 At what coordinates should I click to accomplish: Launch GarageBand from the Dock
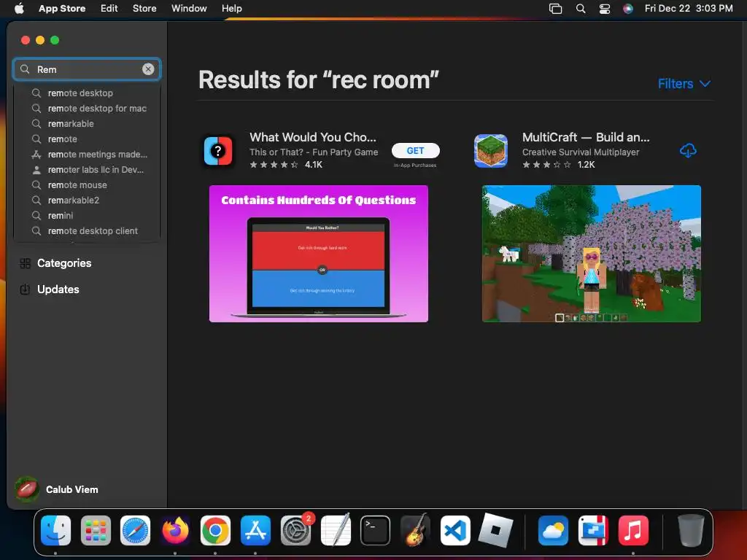pyautogui.click(x=415, y=530)
